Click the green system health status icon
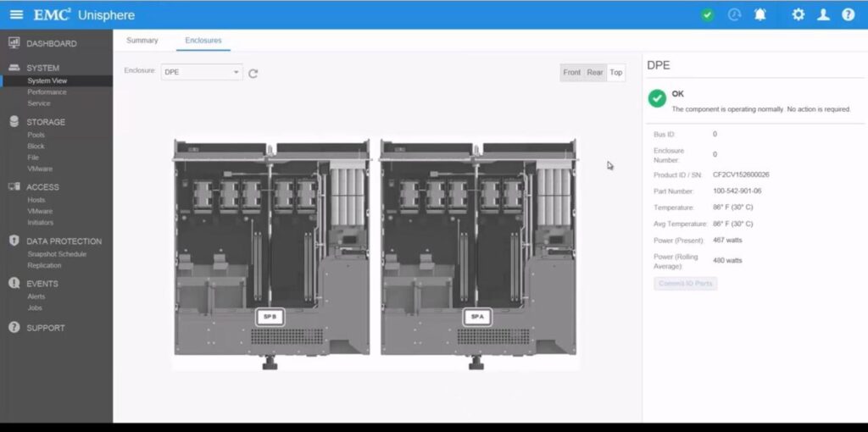868x432 pixels. 708,15
